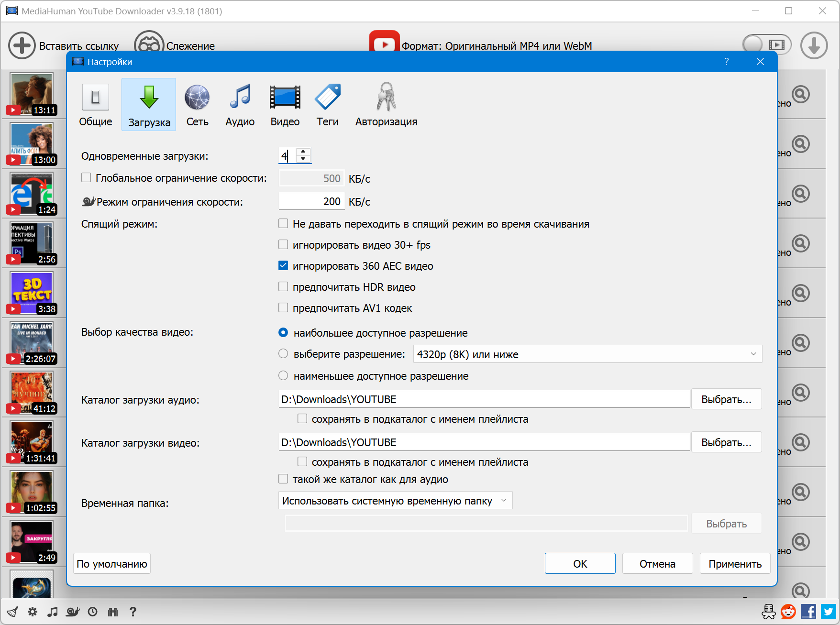Select выберите разрешение radio button
The height and width of the screenshot is (625, 840).
(x=283, y=354)
